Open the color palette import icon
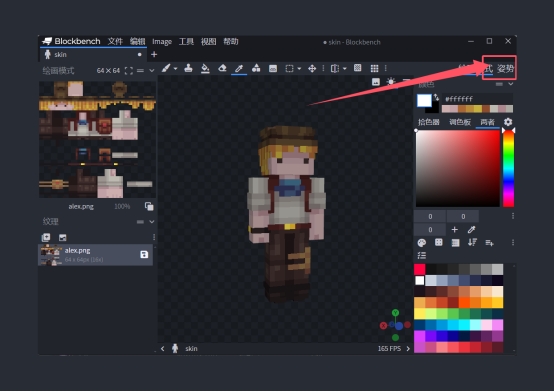Image resolution: width=554 pixels, height=392 pixels. (422, 243)
